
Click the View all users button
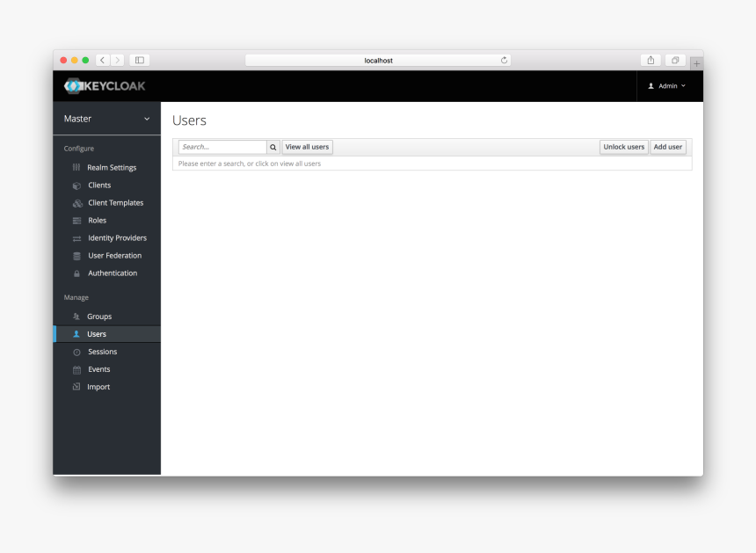point(306,147)
